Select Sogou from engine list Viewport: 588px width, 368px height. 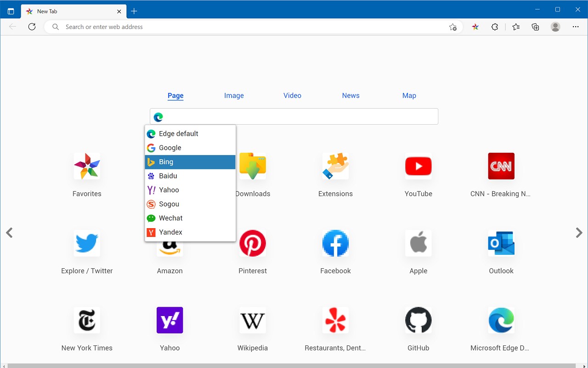tap(190, 204)
